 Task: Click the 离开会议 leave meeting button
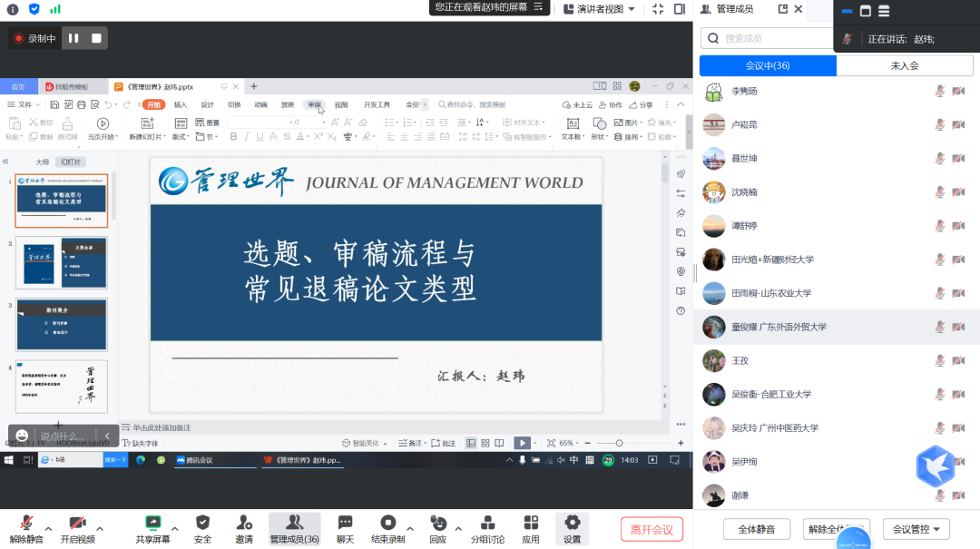652,530
